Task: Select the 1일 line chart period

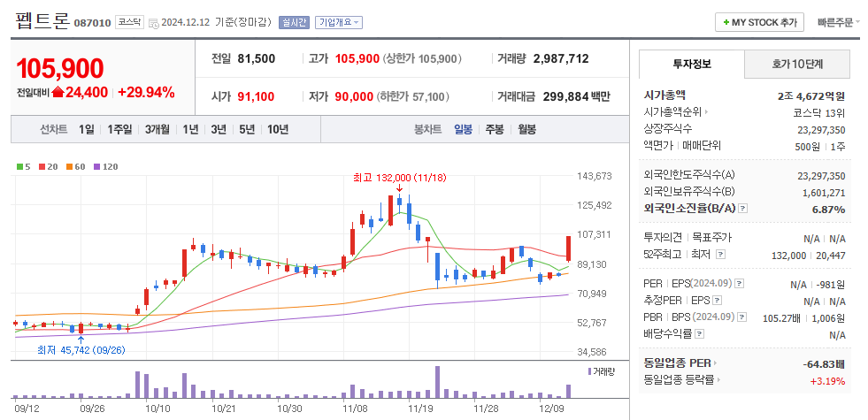Action: click(87, 129)
